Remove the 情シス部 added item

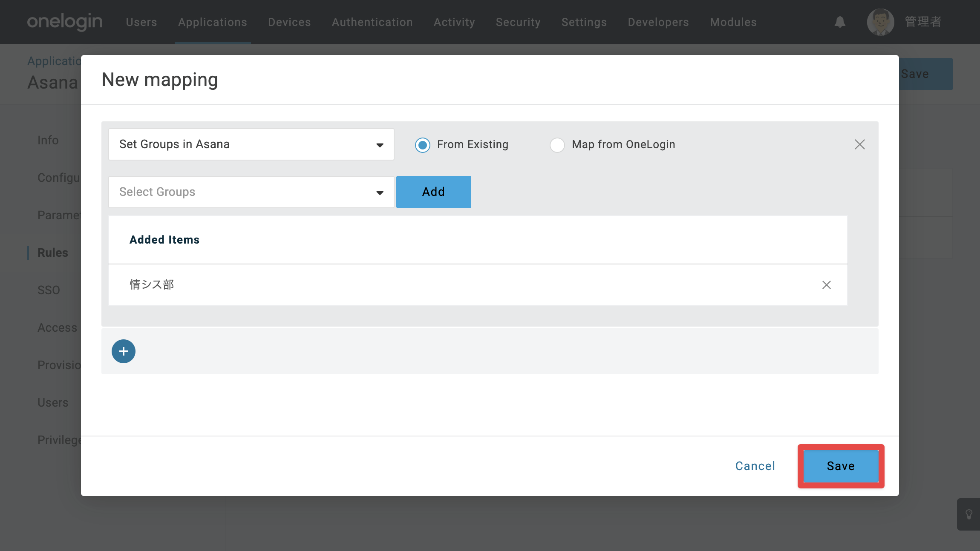click(826, 285)
